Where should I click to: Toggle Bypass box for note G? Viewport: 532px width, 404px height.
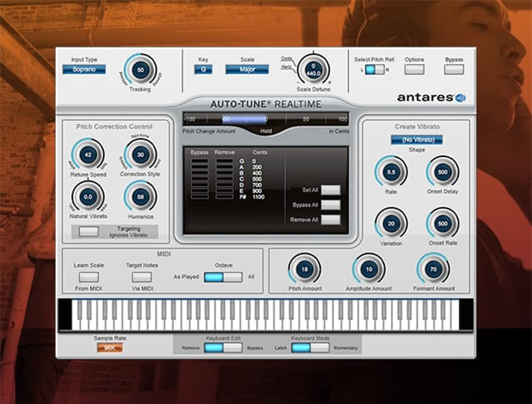[199, 161]
